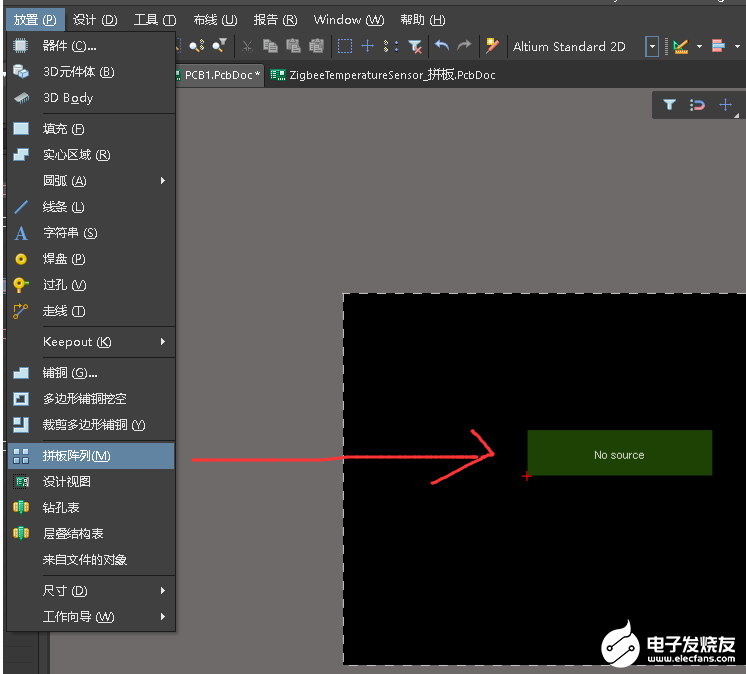Click the Undo arrow
Image resolution: width=746 pixels, height=674 pixels.
pyautogui.click(x=442, y=46)
